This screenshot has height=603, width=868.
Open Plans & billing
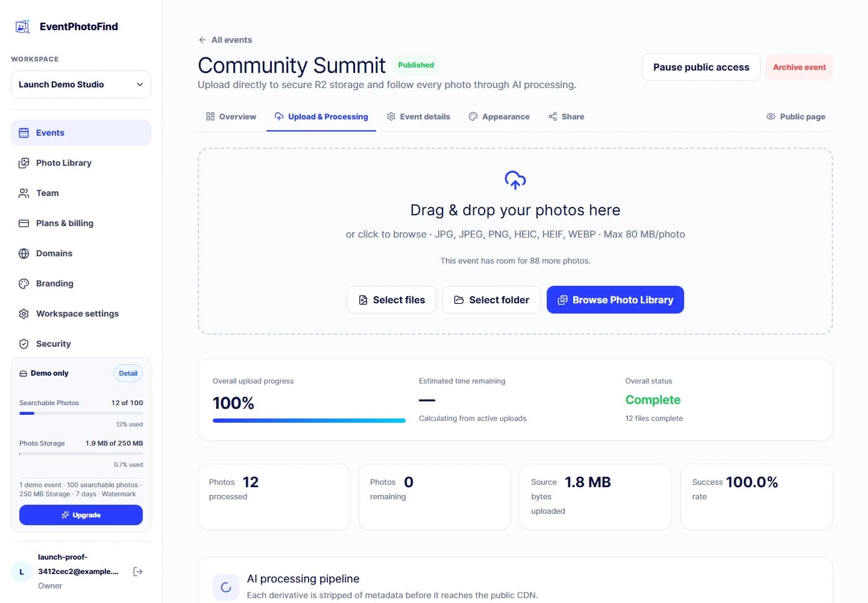click(x=81, y=223)
